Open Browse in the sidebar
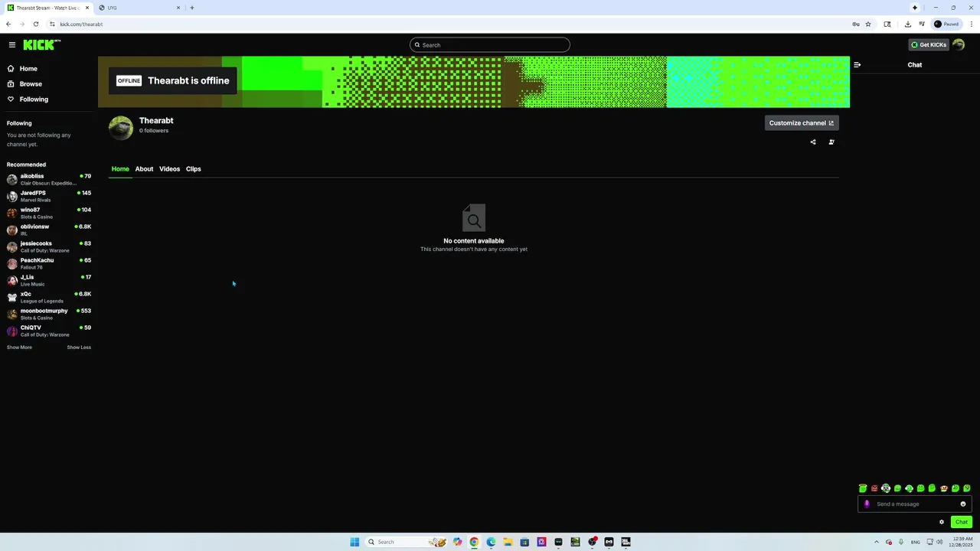980x551 pixels. point(31,84)
